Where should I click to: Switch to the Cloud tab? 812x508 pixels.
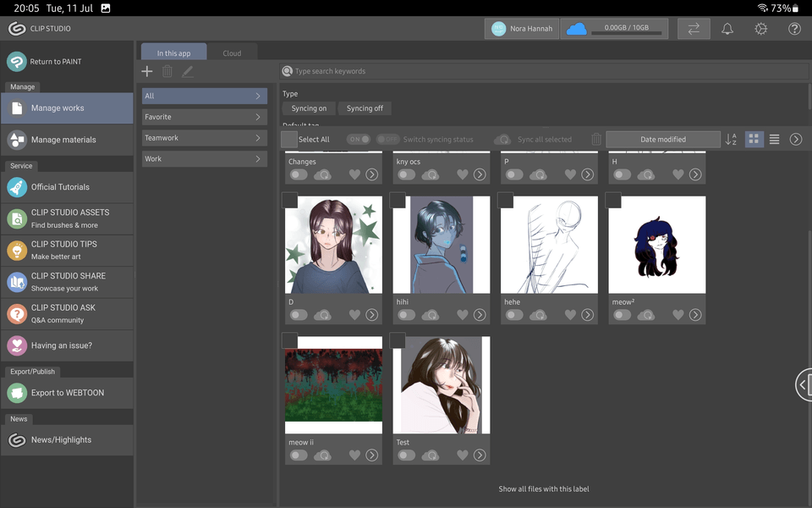click(x=232, y=52)
